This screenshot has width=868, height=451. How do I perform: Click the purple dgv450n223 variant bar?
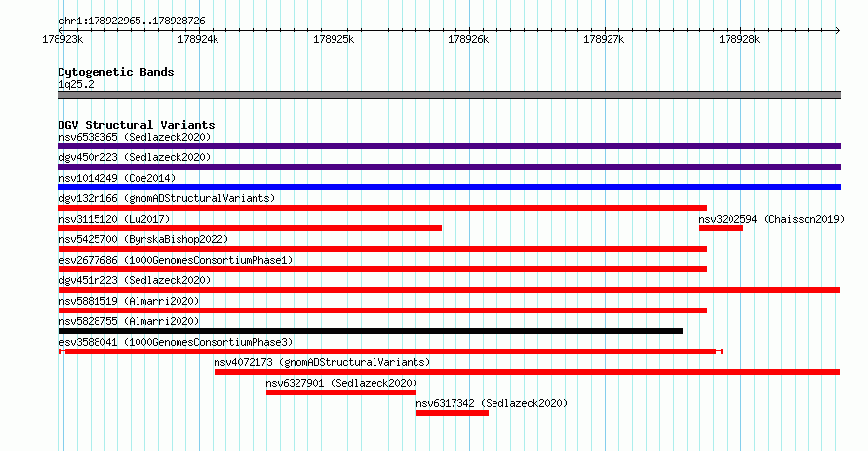pyautogui.click(x=449, y=167)
